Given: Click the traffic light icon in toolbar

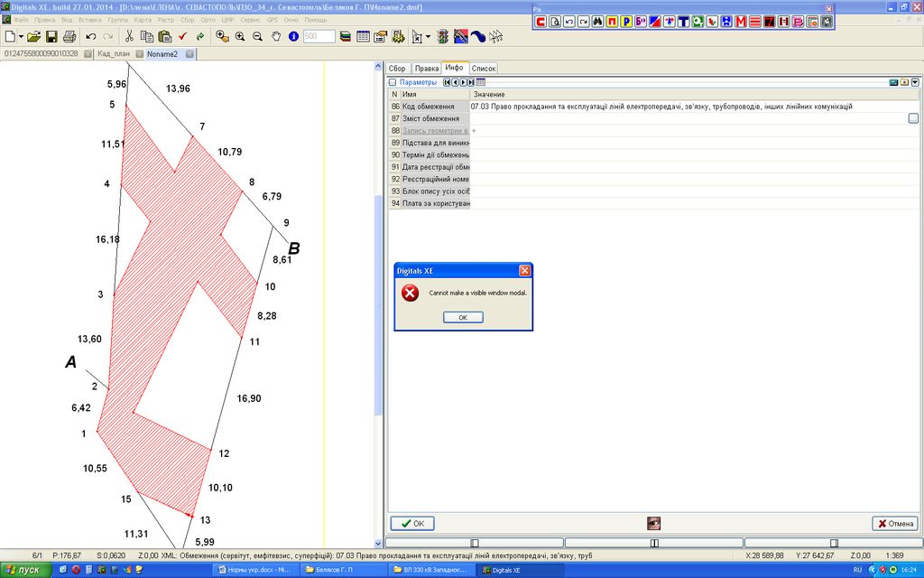Looking at the screenshot, I should [442, 36].
